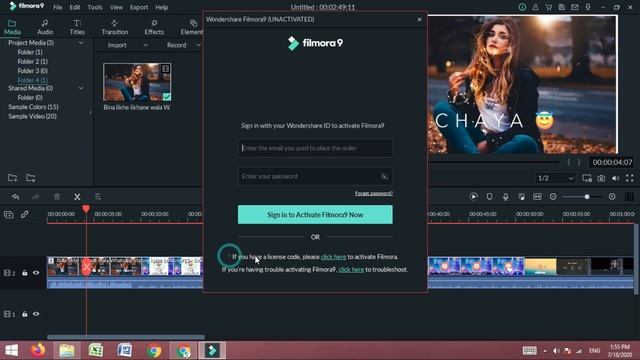Open Chrome from the taskbar
Viewport: 640px width, 360px height.
(154, 351)
